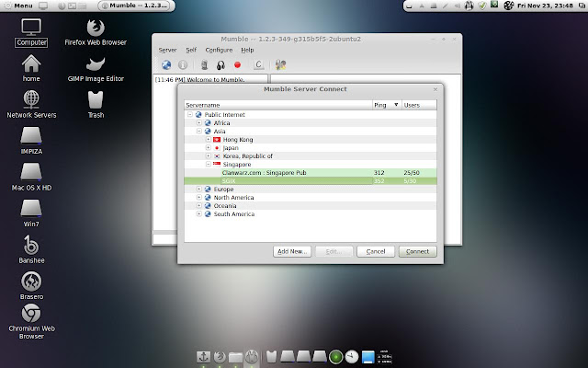
Task: Click the trash icon in the dock
Action: [x=272, y=357]
